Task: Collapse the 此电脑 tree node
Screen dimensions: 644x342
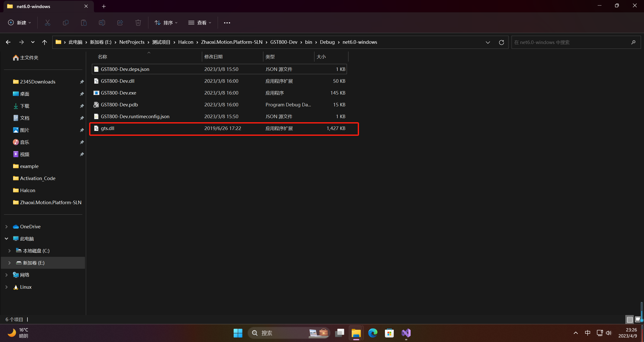Action: click(x=7, y=239)
